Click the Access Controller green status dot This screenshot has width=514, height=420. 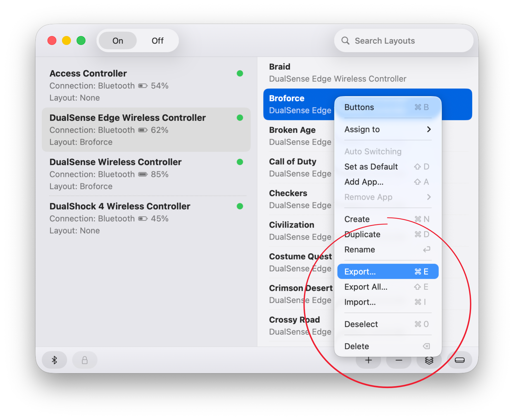(x=240, y=73)
